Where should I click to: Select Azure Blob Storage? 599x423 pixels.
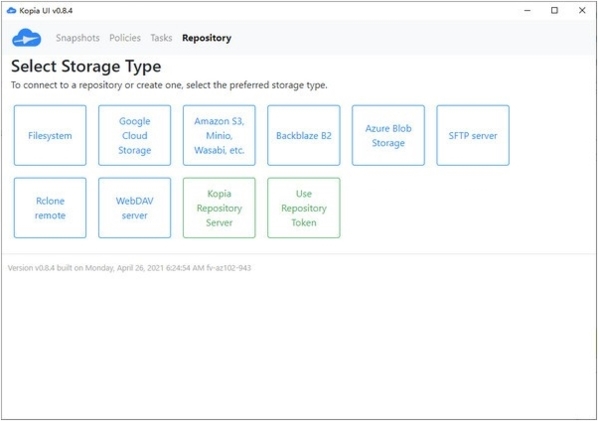[388, 136]
